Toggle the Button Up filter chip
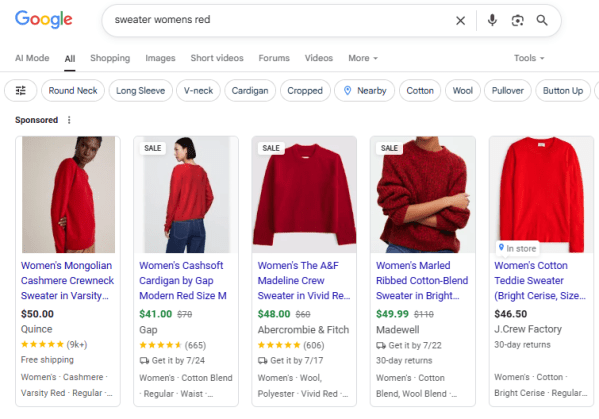Image resolution: width=599 pixels, height=419 pixels. [563, 91]
